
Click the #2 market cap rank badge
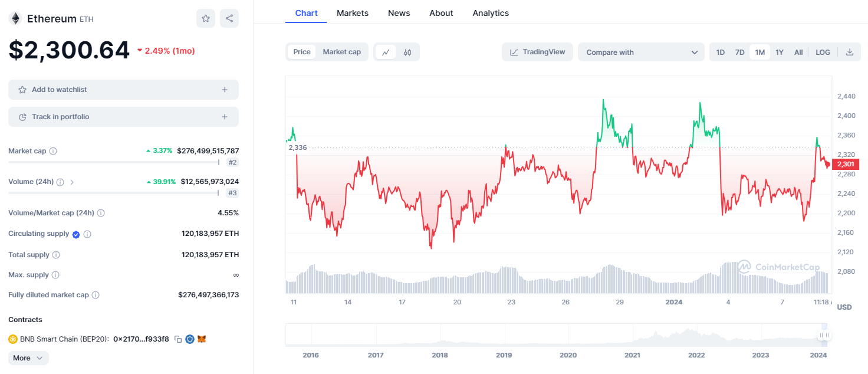point(232,162)
